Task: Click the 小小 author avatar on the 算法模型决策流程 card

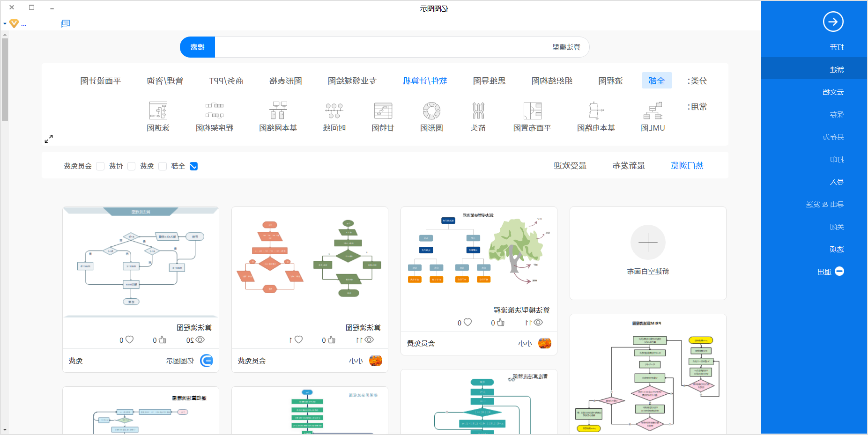Action: point(545,343)
